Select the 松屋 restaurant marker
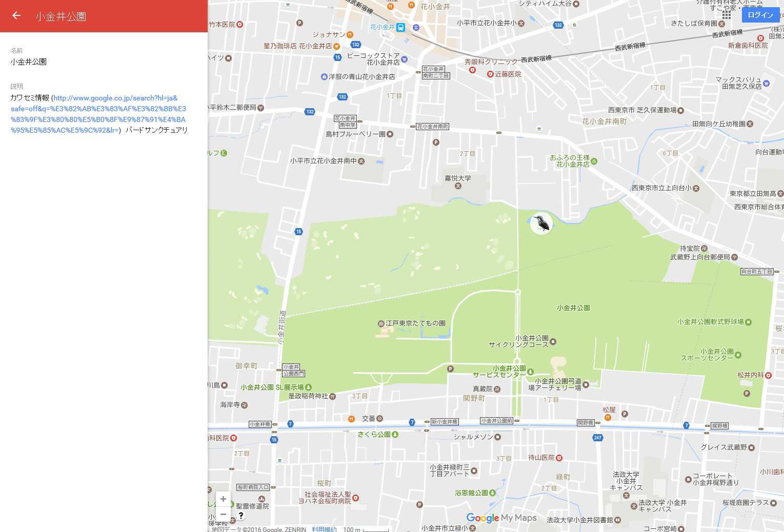The height and width of the screenshot is (532, 784). click(608, 418)
